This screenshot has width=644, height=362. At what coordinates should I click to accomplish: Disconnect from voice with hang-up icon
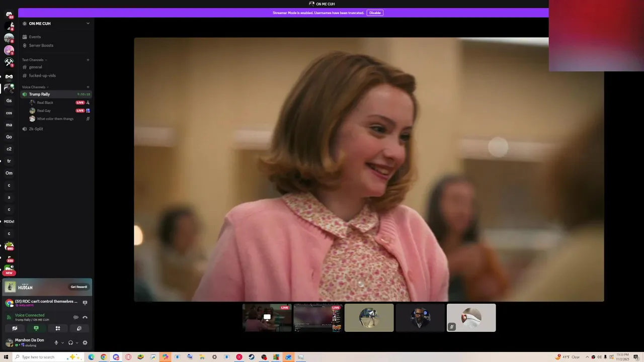coord(85,317)
